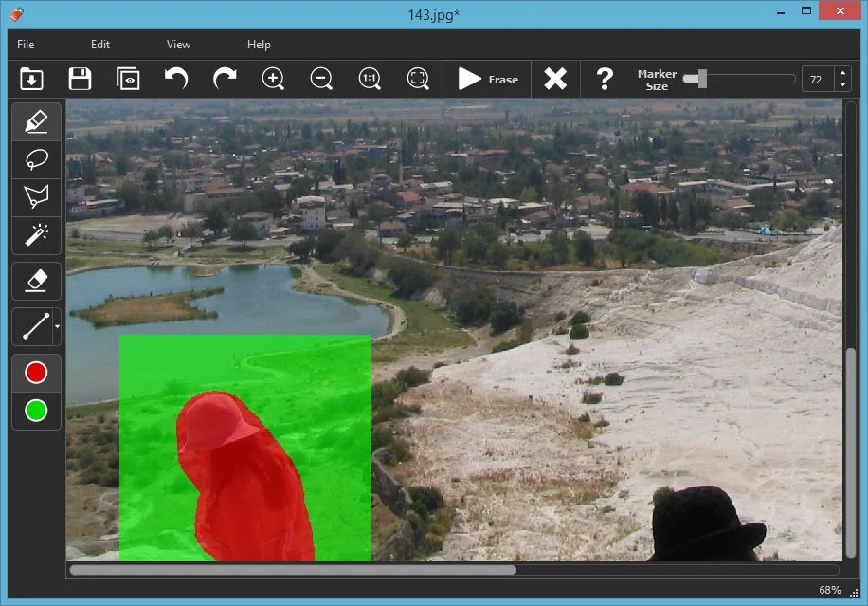Set zoom to 1:1 actual size
This screenshot has width=868, height=606.
point(370,79)
